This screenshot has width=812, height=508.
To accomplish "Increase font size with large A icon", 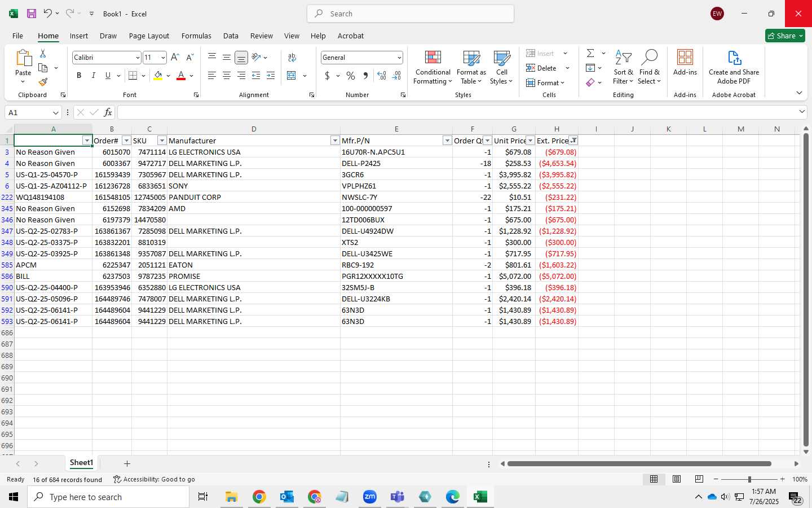I will (175, 58).
